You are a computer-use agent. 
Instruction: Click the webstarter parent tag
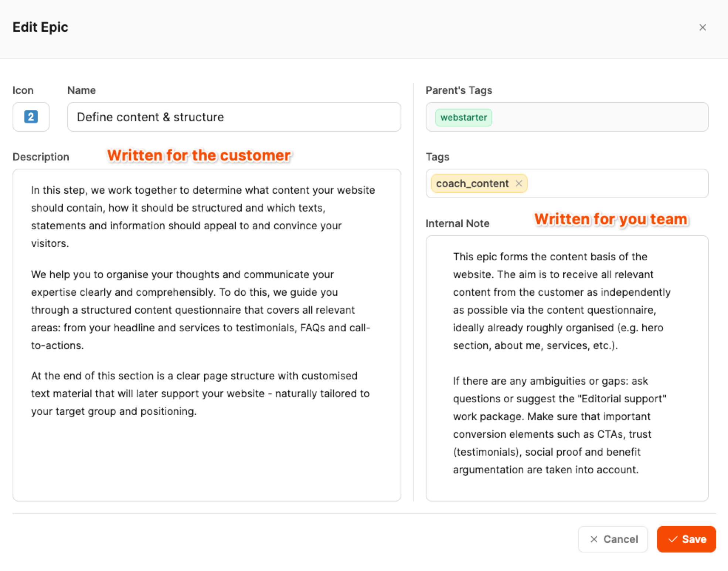[463, 118]
